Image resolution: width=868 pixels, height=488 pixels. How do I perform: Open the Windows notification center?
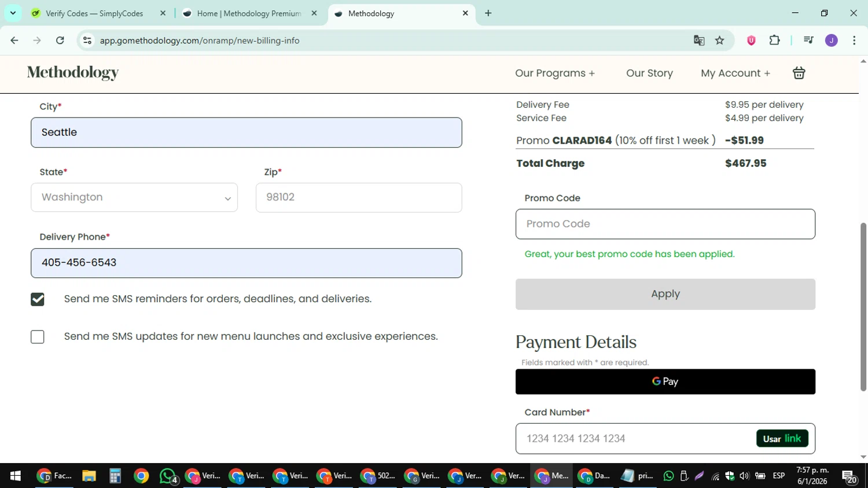point(849,476)
